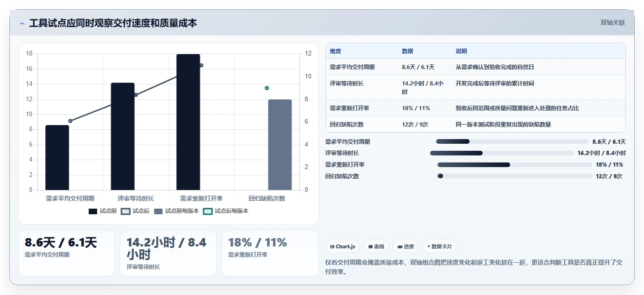Screen dimensions: 644x295
Task: Open the 18% / 11% KPI card
Action: (270, 253)
